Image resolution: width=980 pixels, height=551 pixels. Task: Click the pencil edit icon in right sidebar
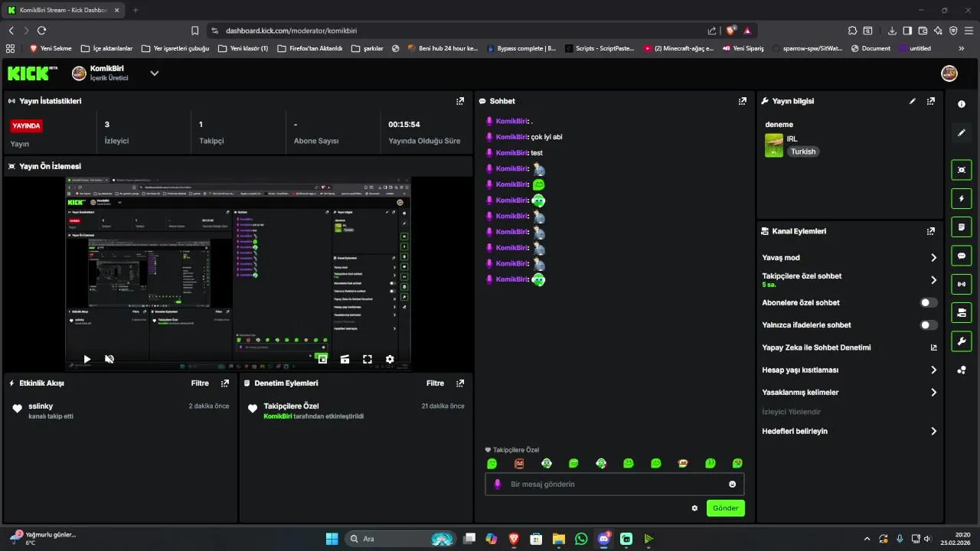[x=962, y=132]
